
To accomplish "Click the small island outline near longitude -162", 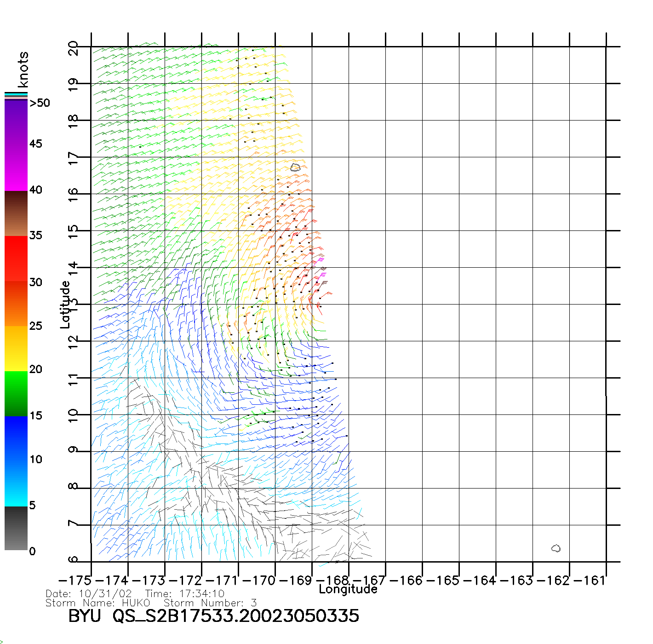I will click(x=556, y=548).
